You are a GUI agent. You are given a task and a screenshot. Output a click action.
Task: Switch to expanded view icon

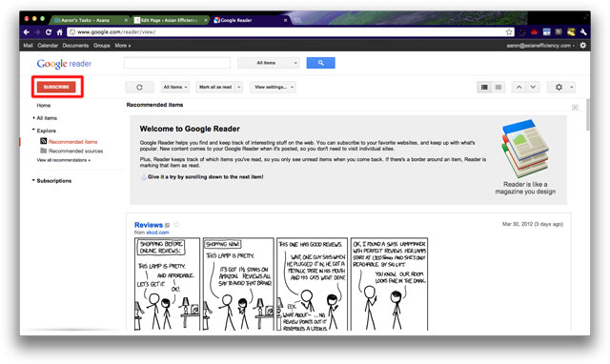pos(484,87)
